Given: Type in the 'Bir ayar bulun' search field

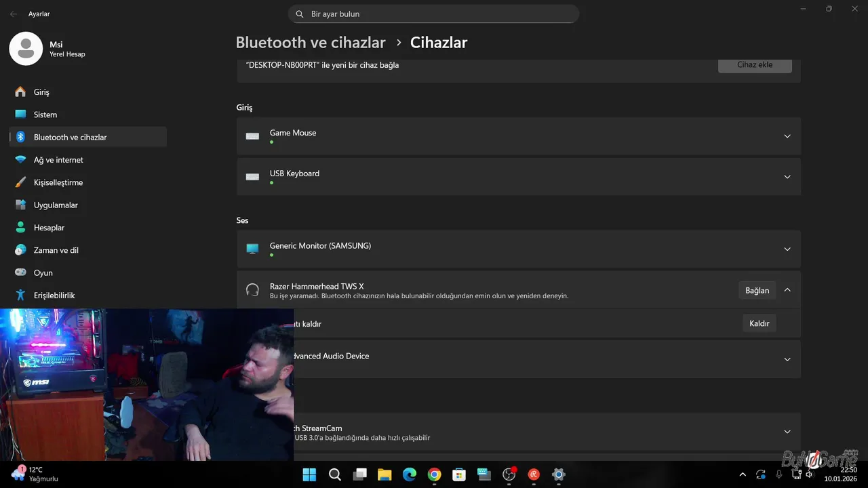Looking at the screenshot, I should pyautogui.click(x=434, y=14).
